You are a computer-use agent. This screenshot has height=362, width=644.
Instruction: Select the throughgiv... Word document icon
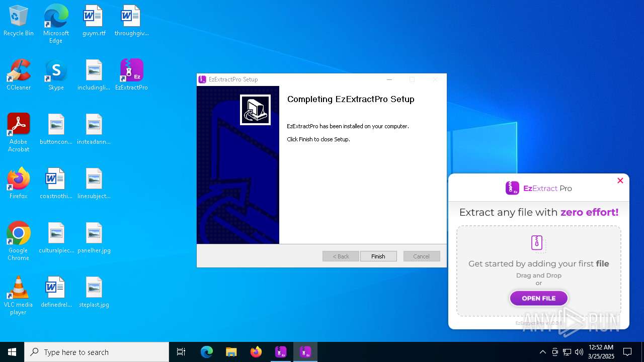pos(131,21)
